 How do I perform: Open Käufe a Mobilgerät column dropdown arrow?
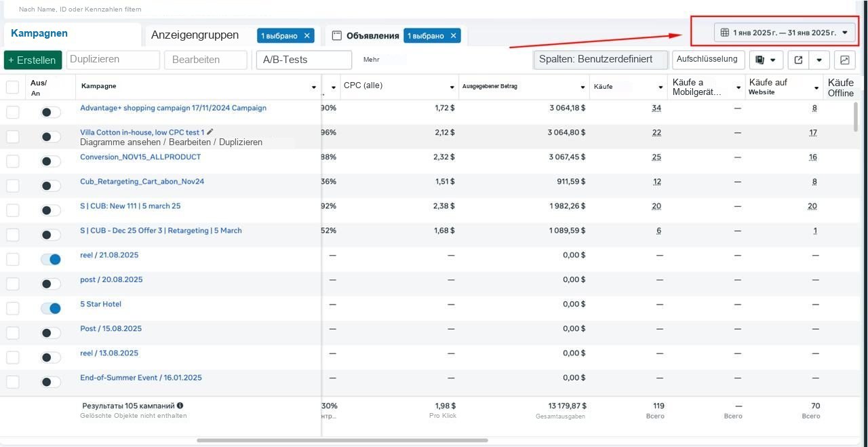(738, 88)
